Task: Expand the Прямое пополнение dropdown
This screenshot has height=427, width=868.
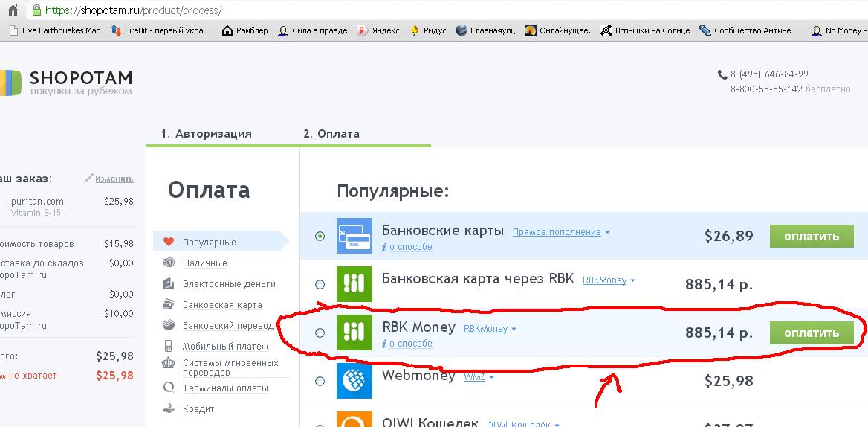Action: tap(561, 232)
